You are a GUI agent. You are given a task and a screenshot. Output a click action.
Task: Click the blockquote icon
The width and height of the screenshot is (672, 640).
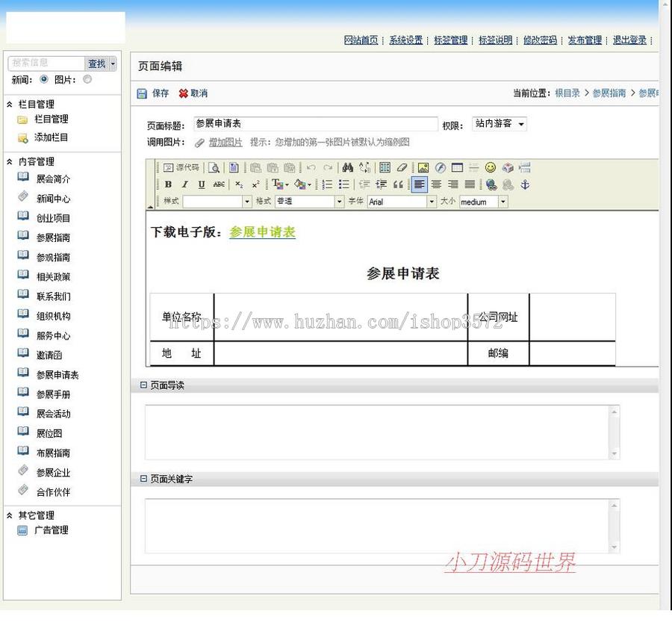point(398,184)
